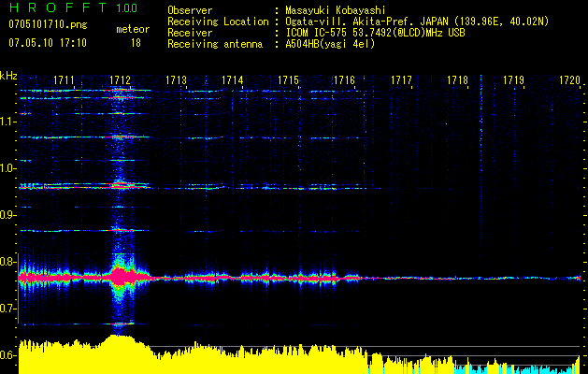
Task: Click the 1711 time marker
Action: pyautogui.click(x=64, y=80)
